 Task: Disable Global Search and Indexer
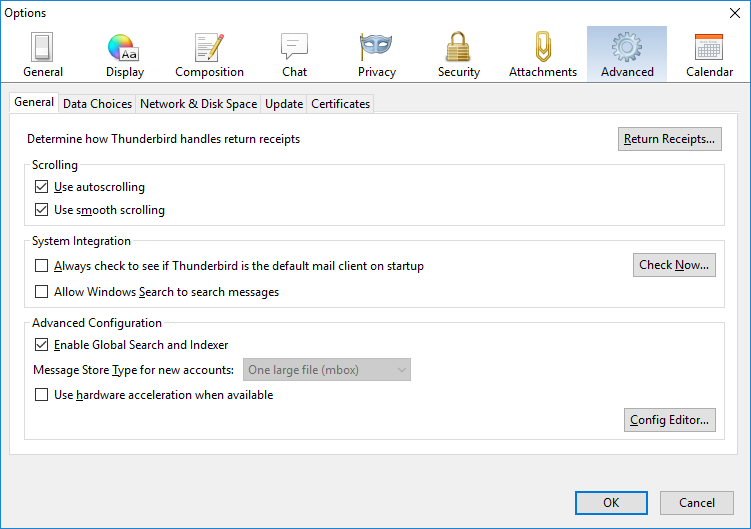click(x=42, y=345)
